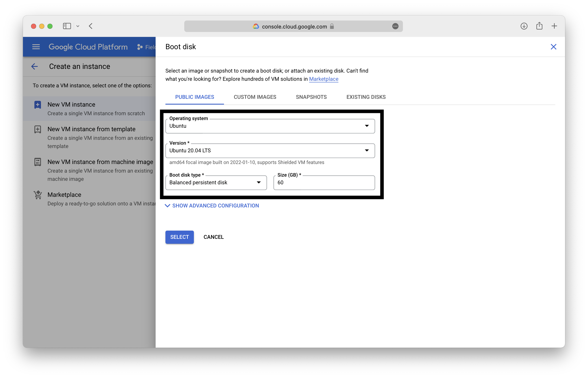Click the machine image option icon
The image size is (588, 378).
tap(37, 162)
